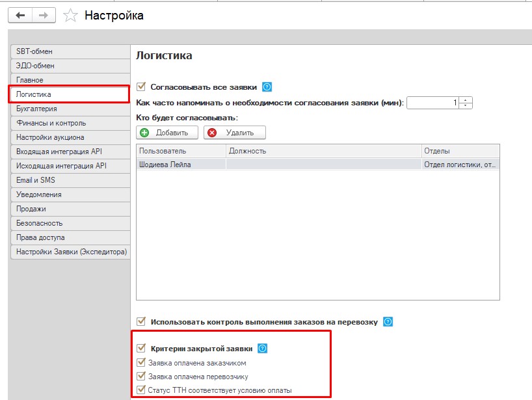Viewport: 532px width, 400px height.
Task: Uncheck Статус ТТН соответствует условию оплаты
Action: [x=140, y=390]
